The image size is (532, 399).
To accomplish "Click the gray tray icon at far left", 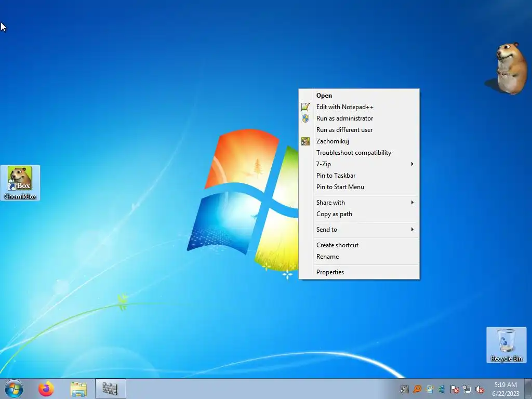I will [404, 389].
